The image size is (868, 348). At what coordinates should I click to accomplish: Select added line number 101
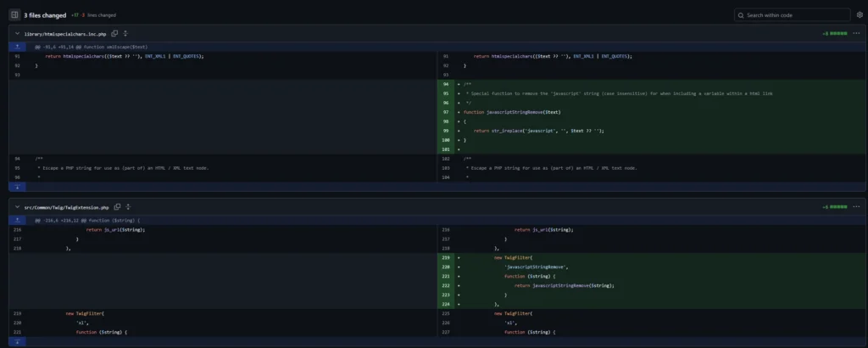click(x=446, y=149)
